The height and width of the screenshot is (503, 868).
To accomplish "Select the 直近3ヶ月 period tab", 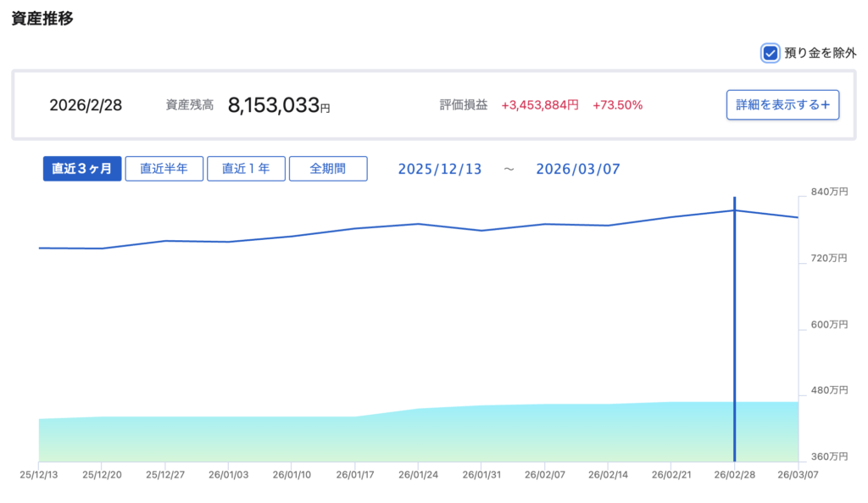I will click(x=82, y=169).
